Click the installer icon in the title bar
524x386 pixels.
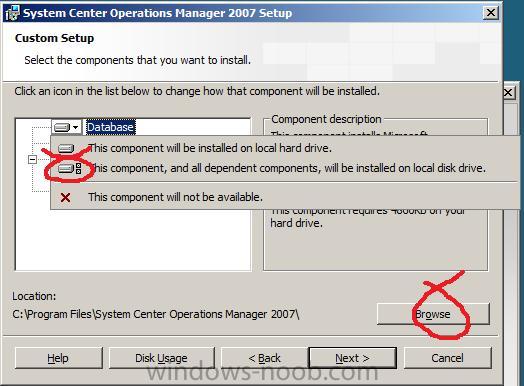(12, 13)
